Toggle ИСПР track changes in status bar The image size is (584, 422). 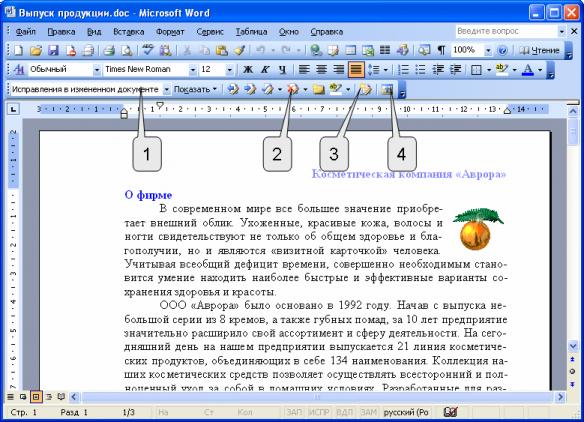click(x=318, y=412)
